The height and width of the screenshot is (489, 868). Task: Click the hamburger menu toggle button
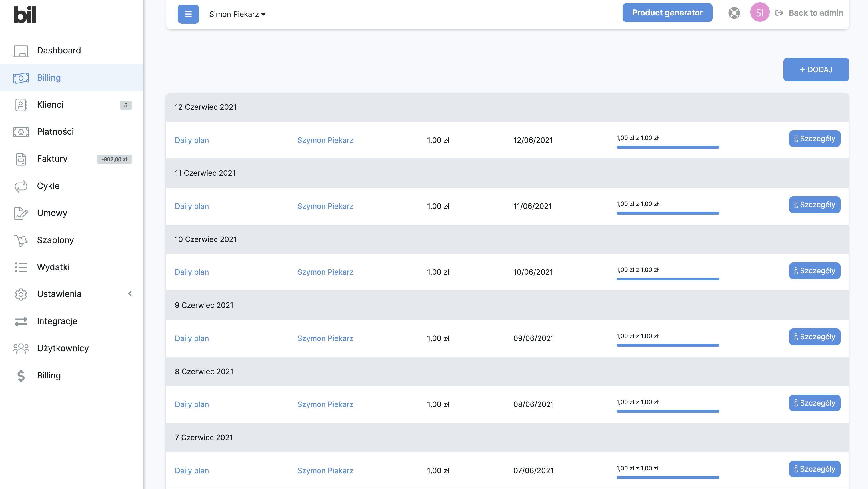(188, 14)
